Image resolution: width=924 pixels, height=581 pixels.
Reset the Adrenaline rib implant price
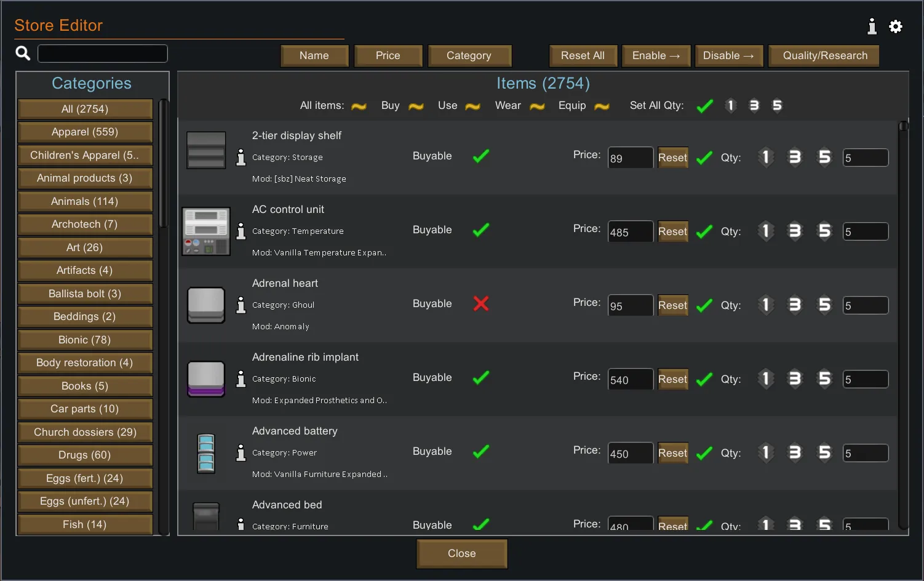tap(672, 379)
